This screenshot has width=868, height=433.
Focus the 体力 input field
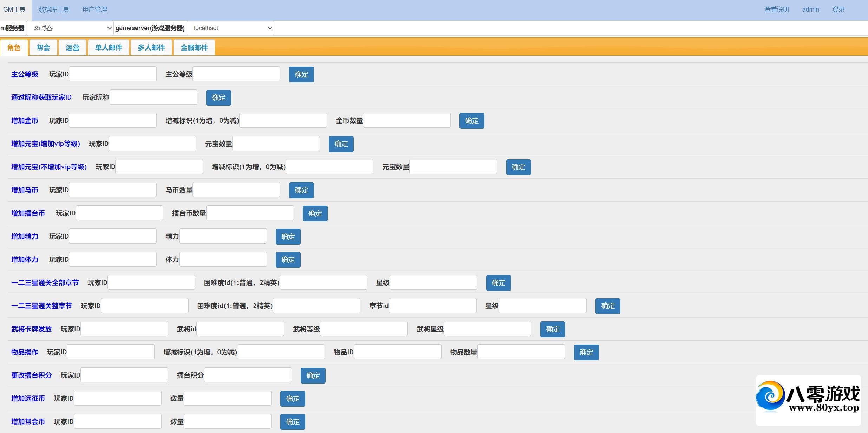(223, 259)
